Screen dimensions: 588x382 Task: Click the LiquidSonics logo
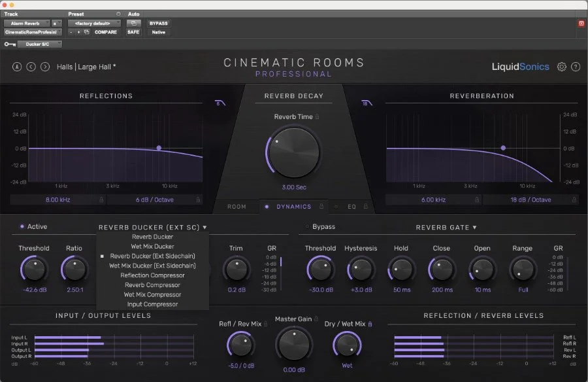point(521,67)
